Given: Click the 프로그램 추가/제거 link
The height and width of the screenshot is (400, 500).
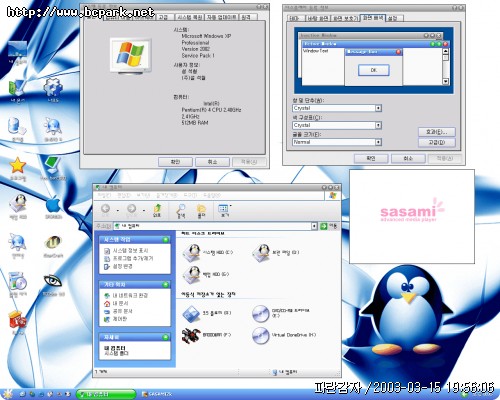Looking at the screenshot, I should coord(133,258).
